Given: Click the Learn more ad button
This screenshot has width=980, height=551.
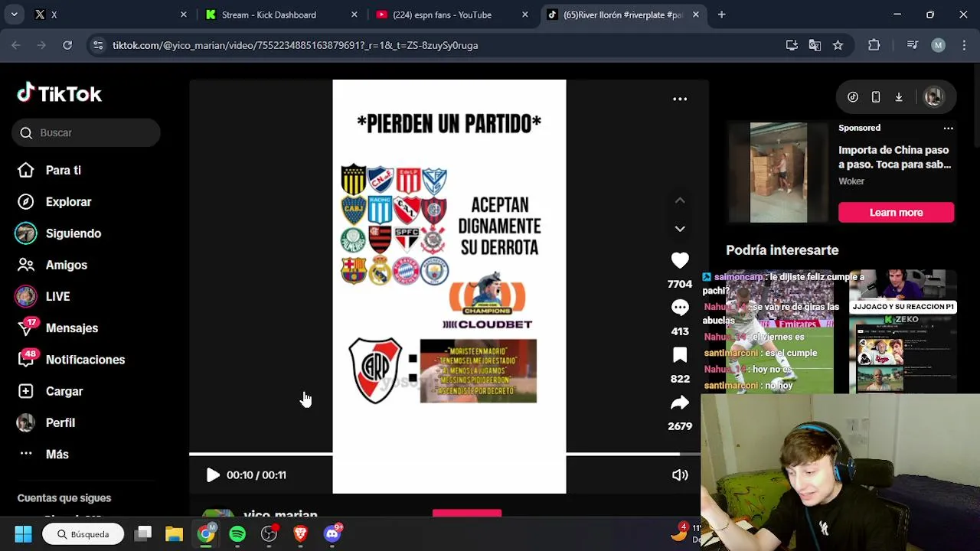Looking at the screenshot, I should 896,213.
